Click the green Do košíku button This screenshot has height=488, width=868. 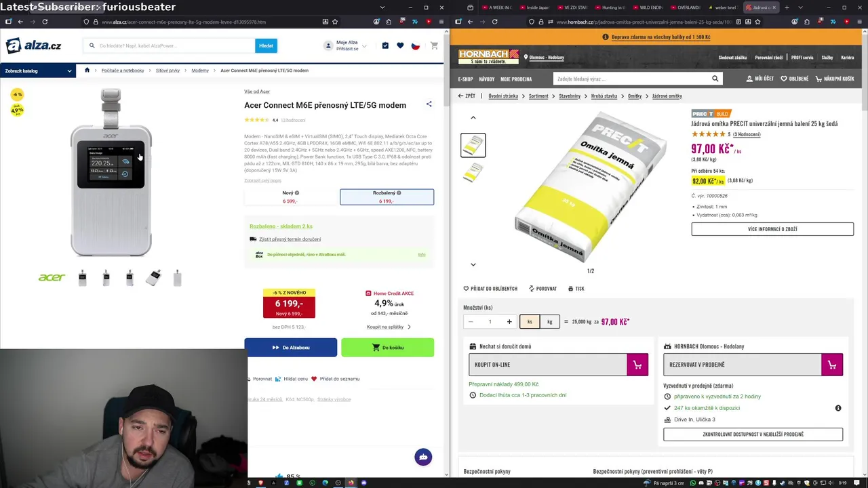click(x=387, y=348)
